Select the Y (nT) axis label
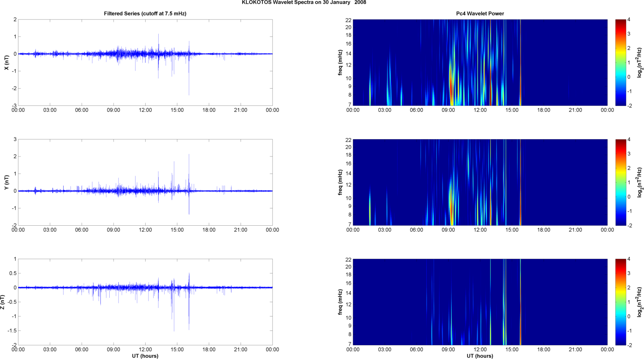Image resolution: width=644 pixels, height=359 pixels. tap(6, 182)
